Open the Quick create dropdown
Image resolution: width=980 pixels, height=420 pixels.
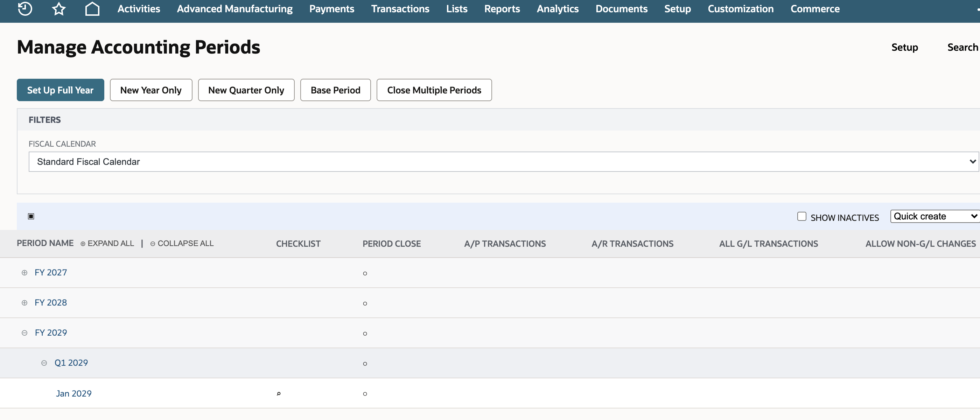(x=935, y=216)
